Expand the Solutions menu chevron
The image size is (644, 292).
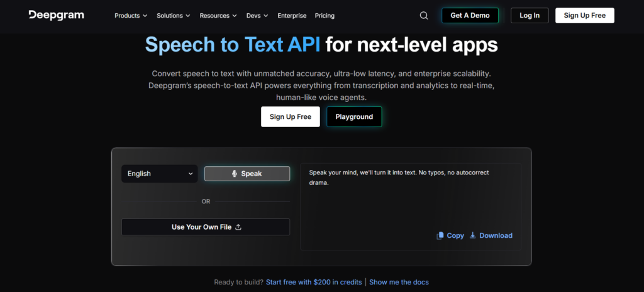[x=187, y=16]
